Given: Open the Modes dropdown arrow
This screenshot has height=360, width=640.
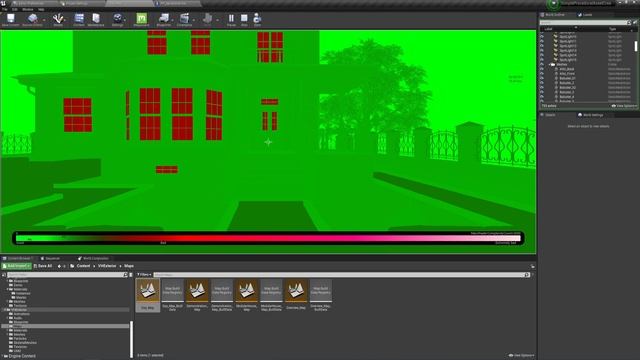Looking at the screenshot, I should [x=65, y=19].
